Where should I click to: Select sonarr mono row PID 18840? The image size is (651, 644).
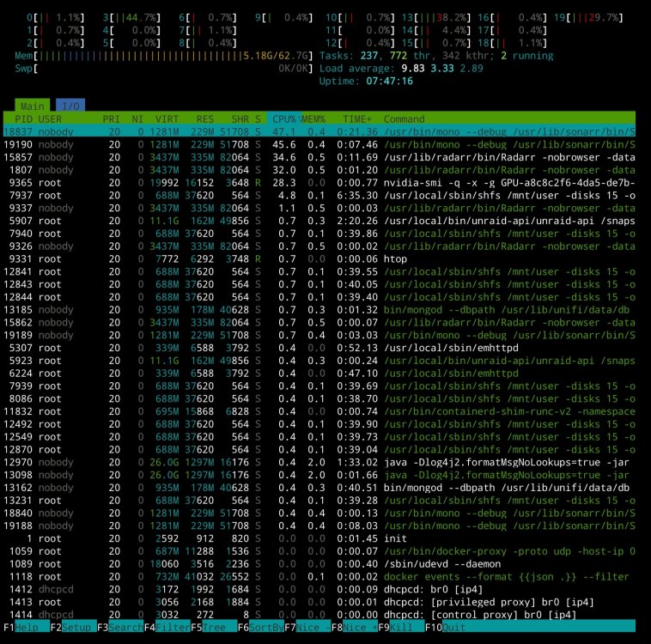(x=319, y=513)
